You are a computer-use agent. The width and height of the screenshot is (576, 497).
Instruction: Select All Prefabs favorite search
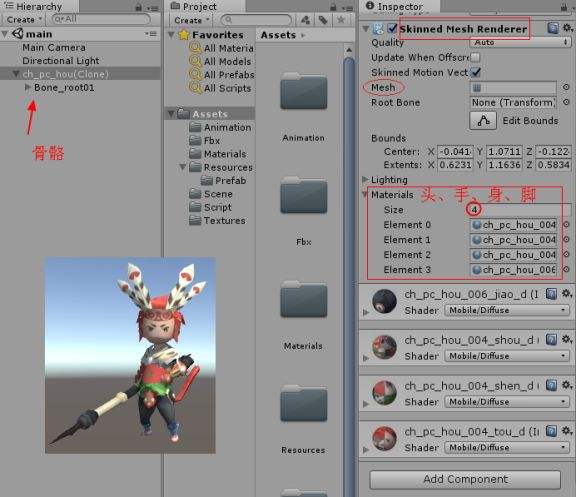pos(228,75)
